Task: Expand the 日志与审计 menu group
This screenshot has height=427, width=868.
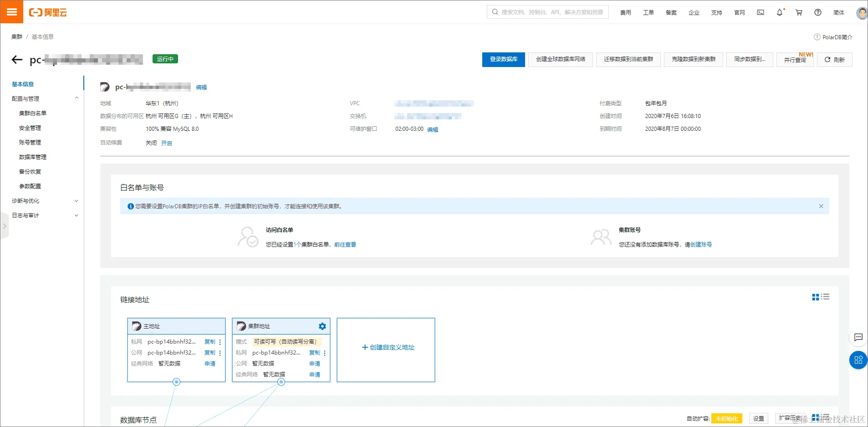Action: [76, 215]
